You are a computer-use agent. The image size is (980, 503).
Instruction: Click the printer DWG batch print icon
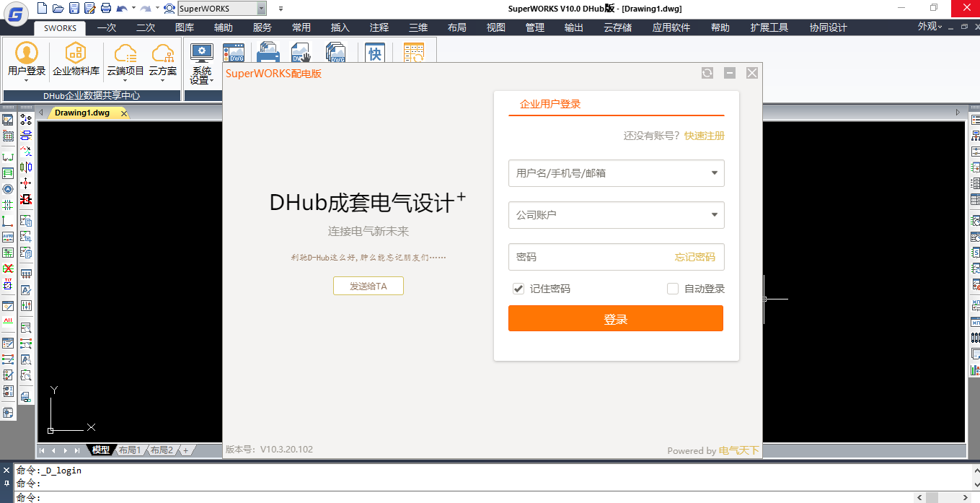click(269, 53)
